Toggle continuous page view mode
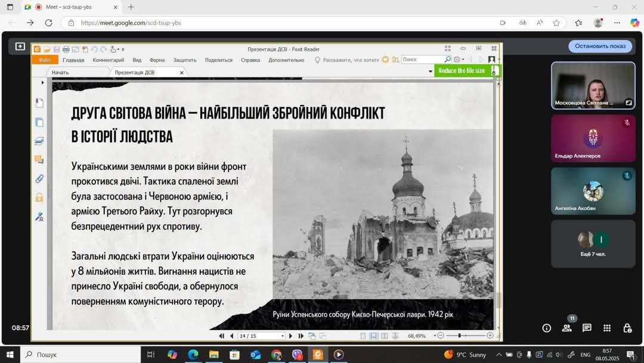Screen dimensions: 644x363 tap(374, 336)
